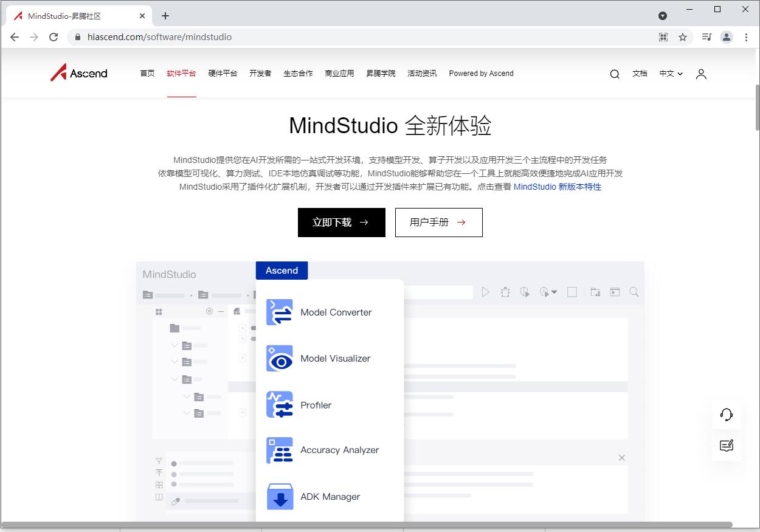The width and height of the screenshot is (760, 532).
Task: Close the MindStudio browser tab
Action: point(142,16)
